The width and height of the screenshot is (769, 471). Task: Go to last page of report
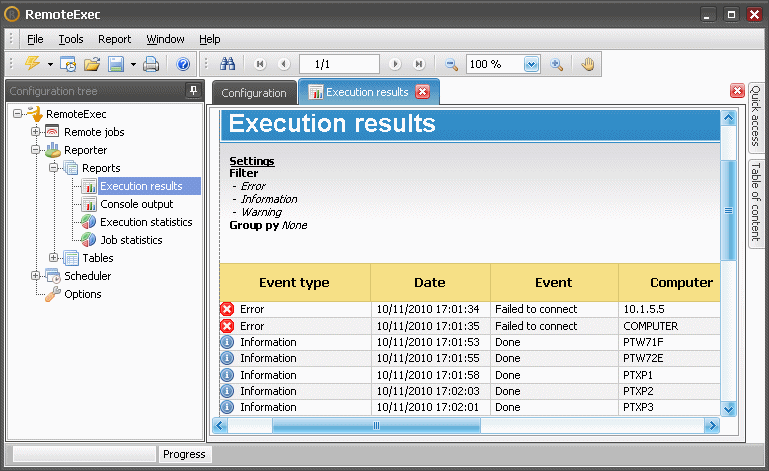pyautogui.click(x=418, y=64)
